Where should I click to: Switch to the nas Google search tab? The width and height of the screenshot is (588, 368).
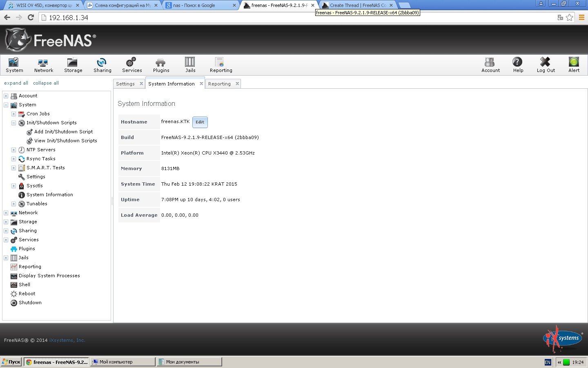(200, 5)
